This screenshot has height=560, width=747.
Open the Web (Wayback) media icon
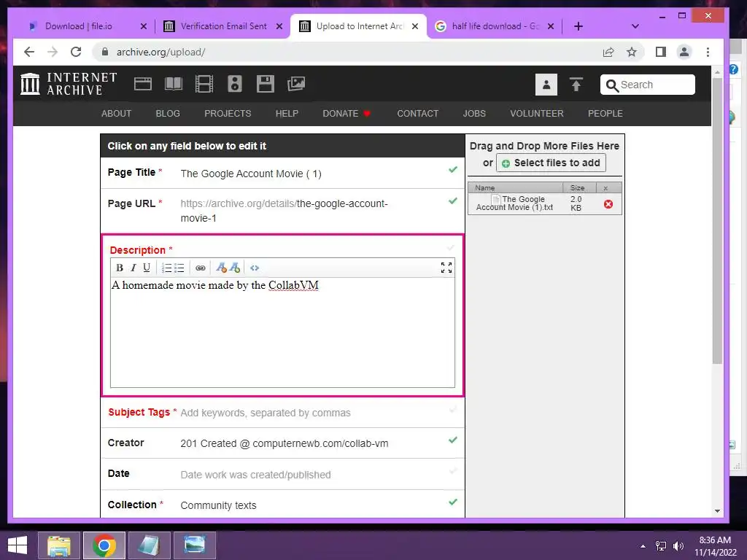[143, 85]
